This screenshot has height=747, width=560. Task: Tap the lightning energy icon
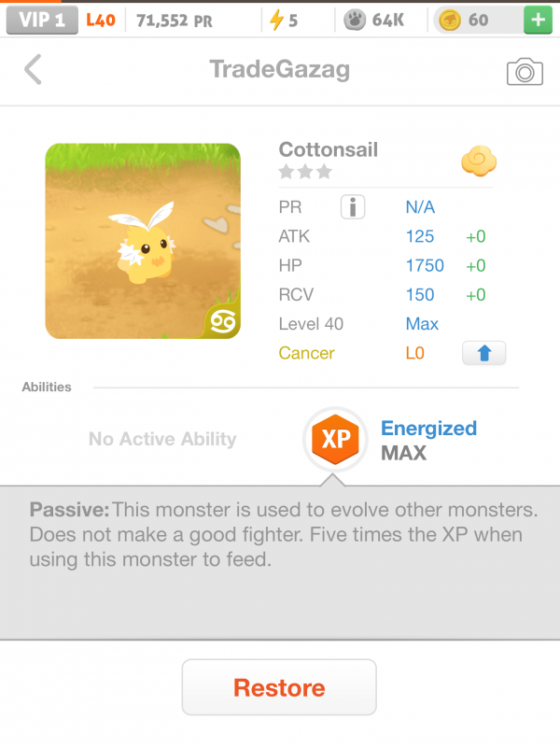coord(276,20)
